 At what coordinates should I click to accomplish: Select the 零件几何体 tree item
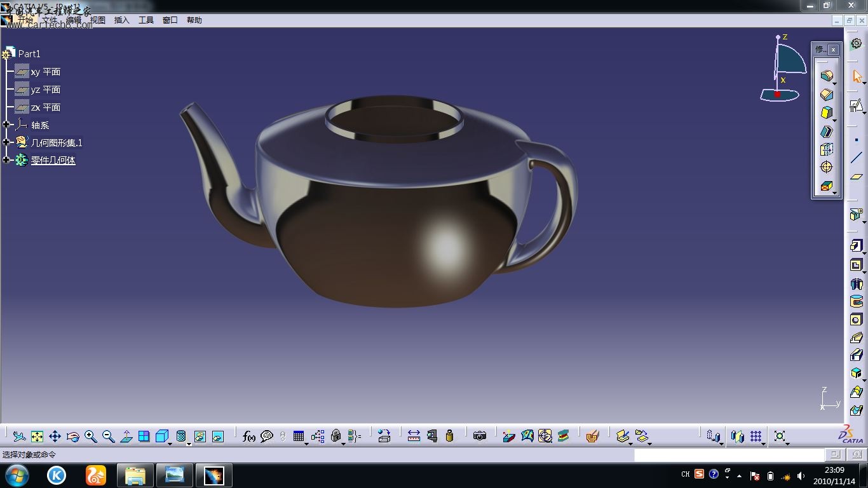(x=53, y=160)
